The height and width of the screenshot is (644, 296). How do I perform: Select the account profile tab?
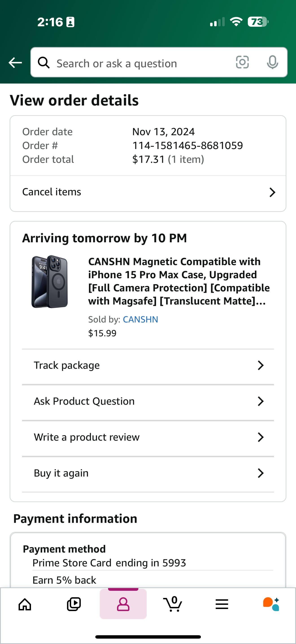pyautogui.click(x=123, y=604)
